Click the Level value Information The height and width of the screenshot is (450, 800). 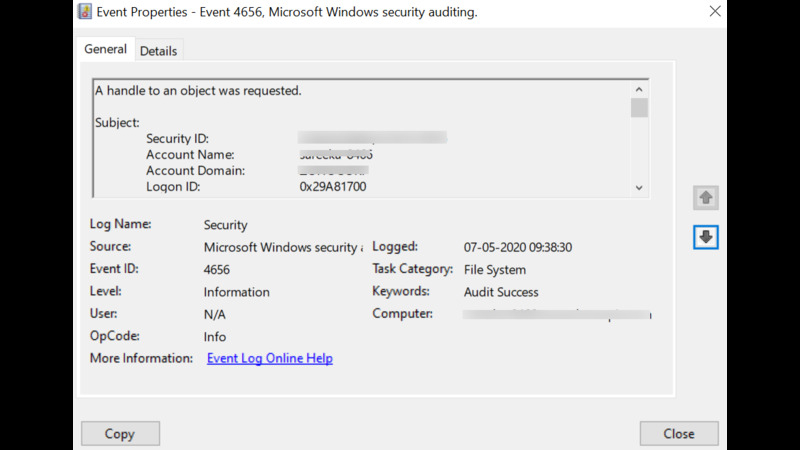pyautogui.click(x=237, y=292)
